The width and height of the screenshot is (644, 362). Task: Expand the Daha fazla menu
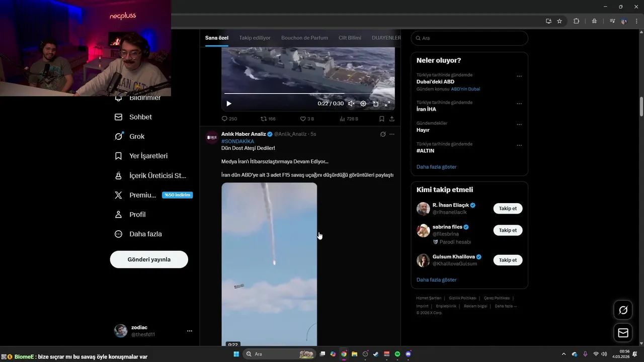[138, 234]
